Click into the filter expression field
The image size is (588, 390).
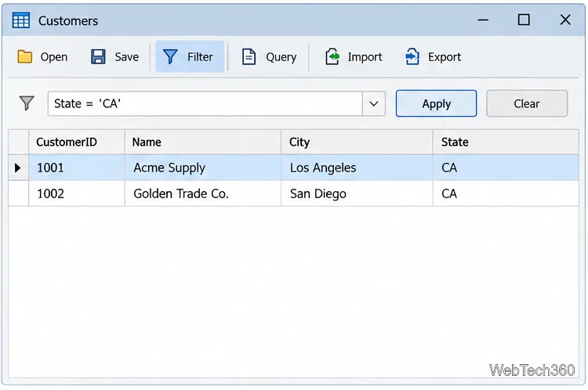205,104
